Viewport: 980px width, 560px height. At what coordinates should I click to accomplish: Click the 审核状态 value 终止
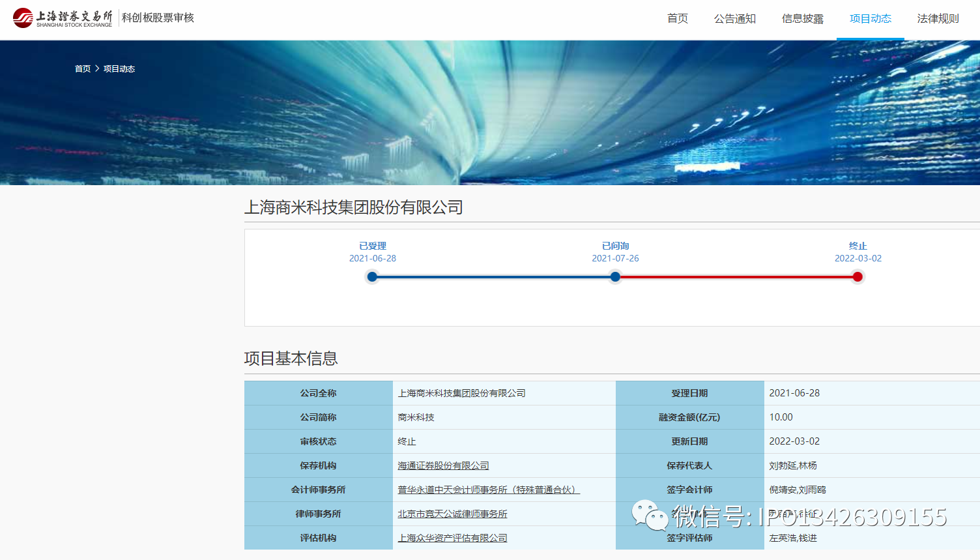pyautogui.click(x=407, y=441)
